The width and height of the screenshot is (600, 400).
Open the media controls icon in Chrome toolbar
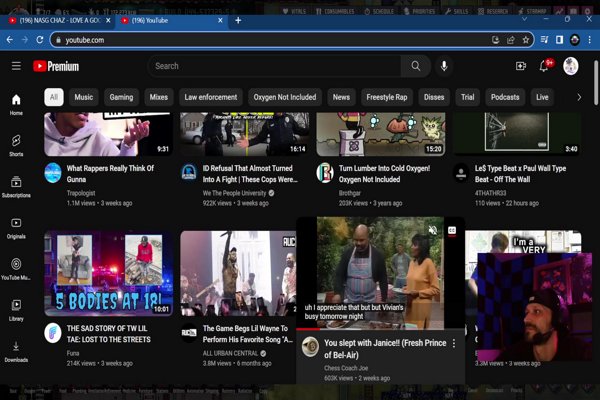[545, 40]
